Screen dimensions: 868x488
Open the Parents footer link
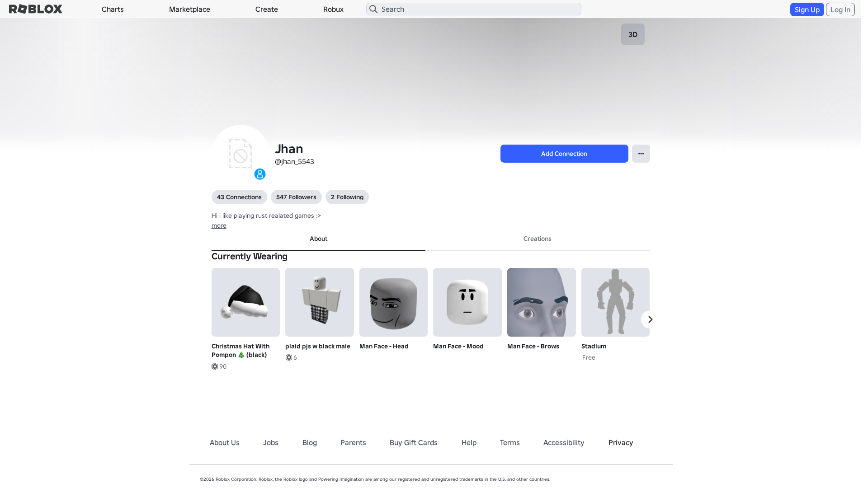(x=353, y=443)
